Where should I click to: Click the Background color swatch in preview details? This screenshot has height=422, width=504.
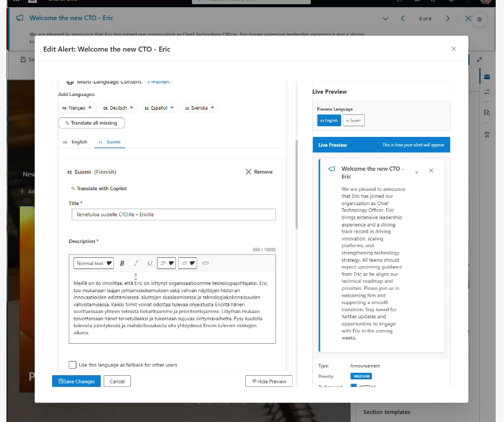pos(354,386)
